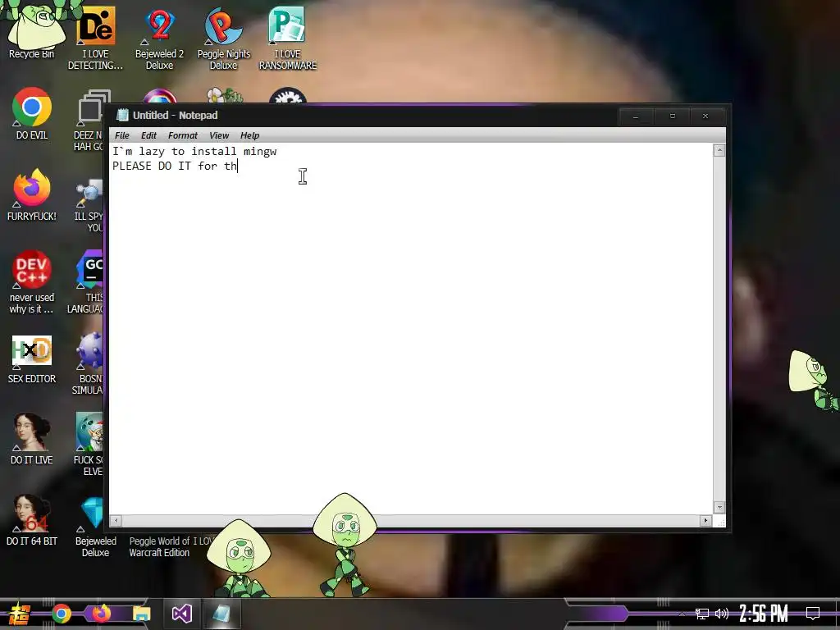Click the Notepad title bar icon
840x630 pixels.
[x=123, y=115]
